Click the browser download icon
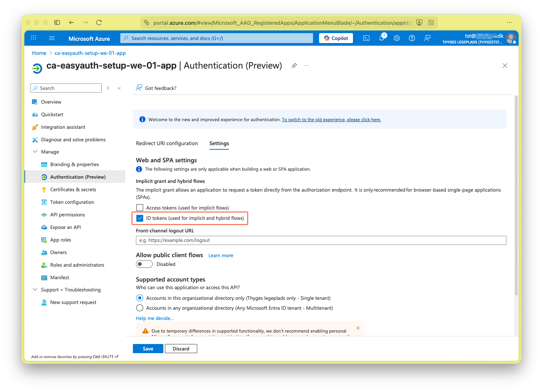 coord(419,22)
